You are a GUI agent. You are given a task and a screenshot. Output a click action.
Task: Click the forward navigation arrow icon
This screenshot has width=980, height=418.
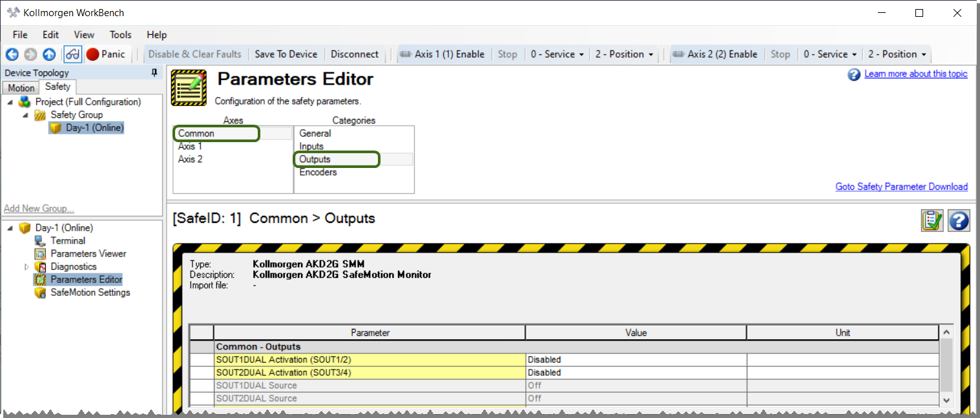click(30, 55)
